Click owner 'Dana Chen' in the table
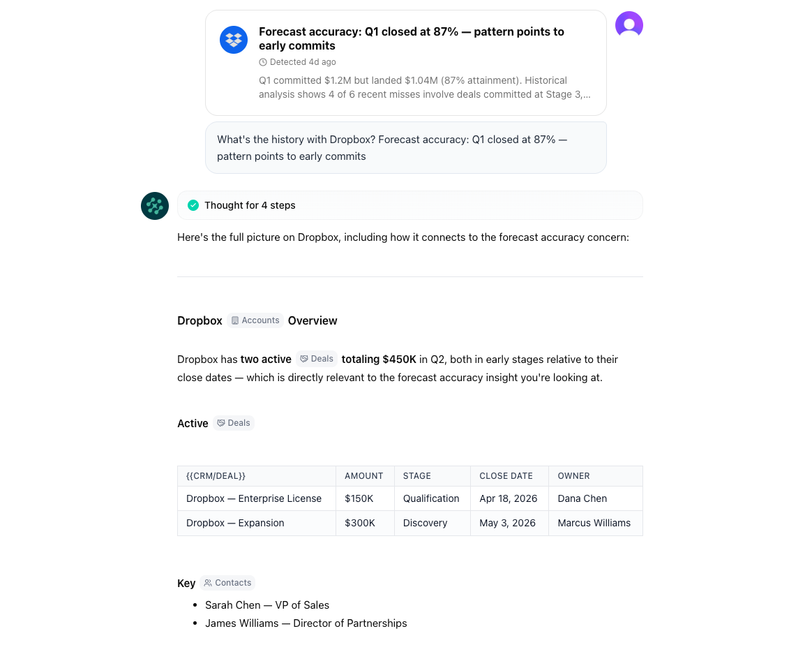 click(x=582, y=498)
